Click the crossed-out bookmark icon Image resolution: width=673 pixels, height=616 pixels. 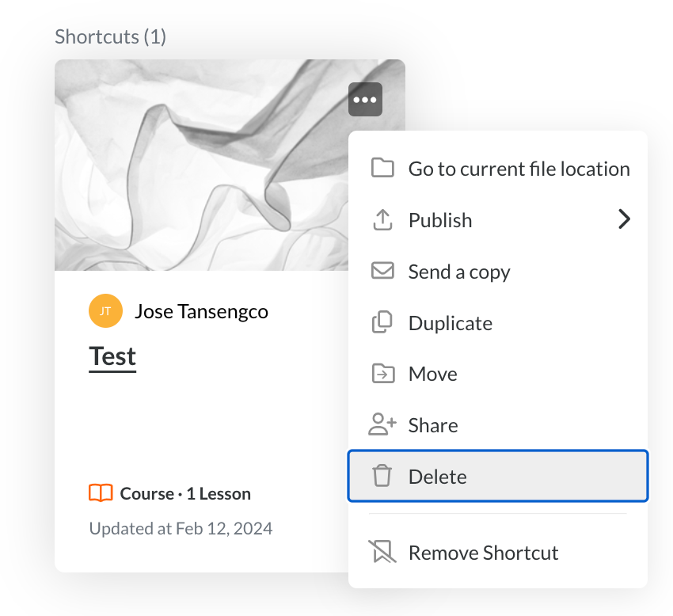[x=382, y=553]
